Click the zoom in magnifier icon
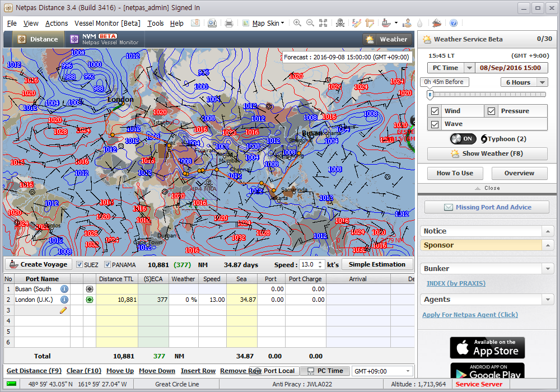Screen dimensions: 560x392 pyautogui.click(x=297, y=23)
